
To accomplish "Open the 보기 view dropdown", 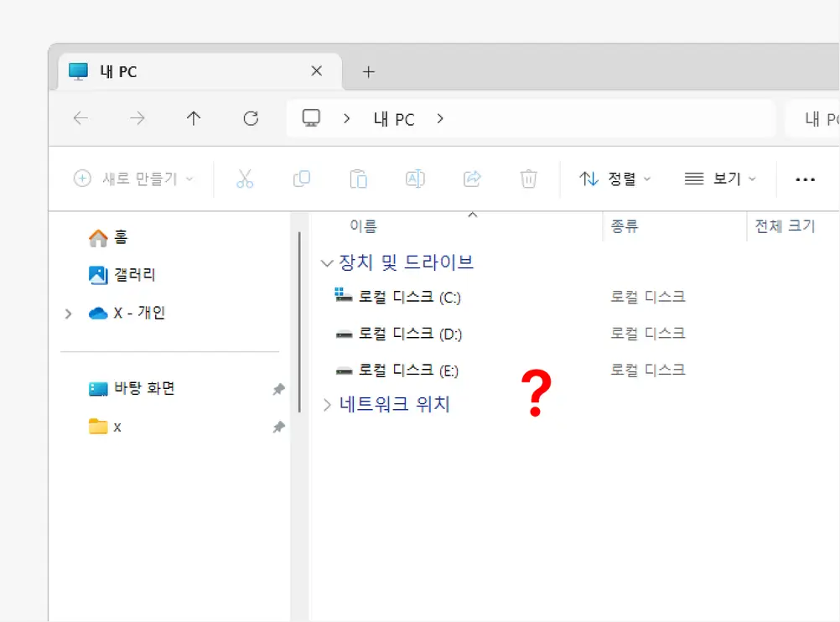I will (x=719, y=179).
